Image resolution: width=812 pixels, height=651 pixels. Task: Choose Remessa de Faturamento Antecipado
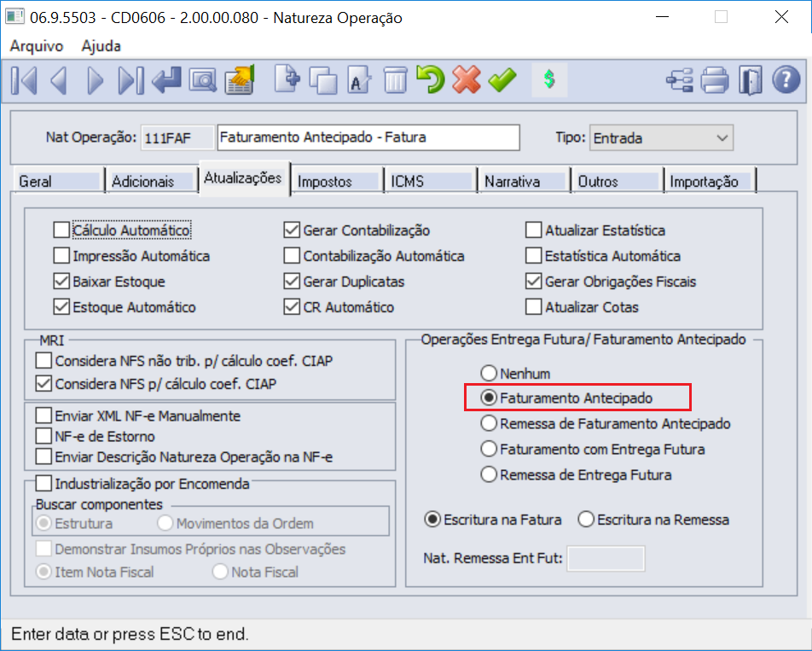(489, 423)
